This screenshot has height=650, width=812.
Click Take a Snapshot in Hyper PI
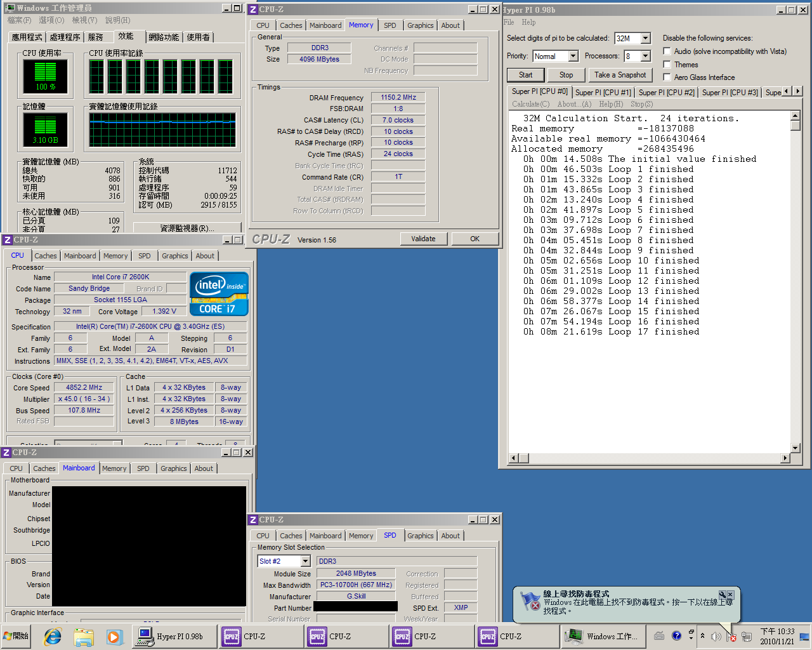(x=620, y=75)
